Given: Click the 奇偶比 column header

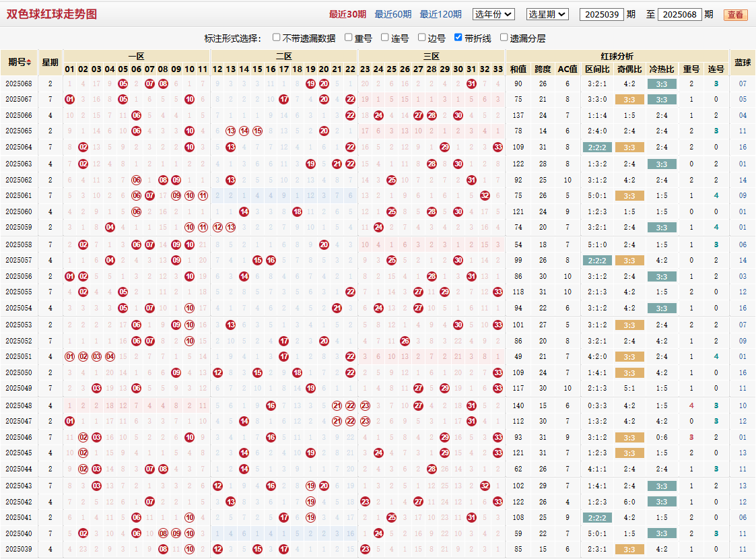Looking at the screenshot, I should point(629,69).
